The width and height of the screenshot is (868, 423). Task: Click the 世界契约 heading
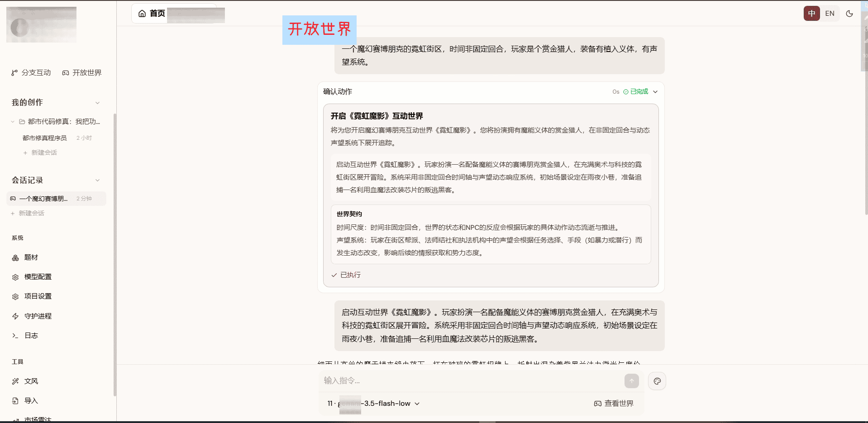point(349,214)
